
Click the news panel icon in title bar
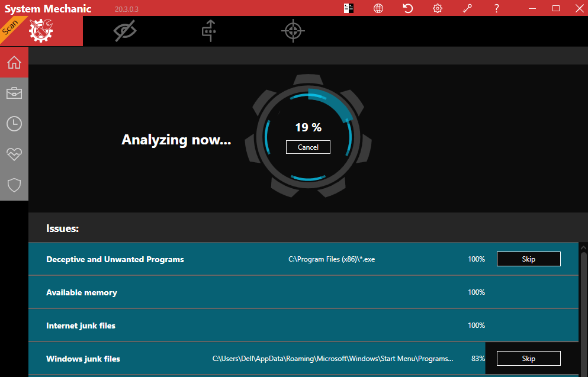click(349, 8)
